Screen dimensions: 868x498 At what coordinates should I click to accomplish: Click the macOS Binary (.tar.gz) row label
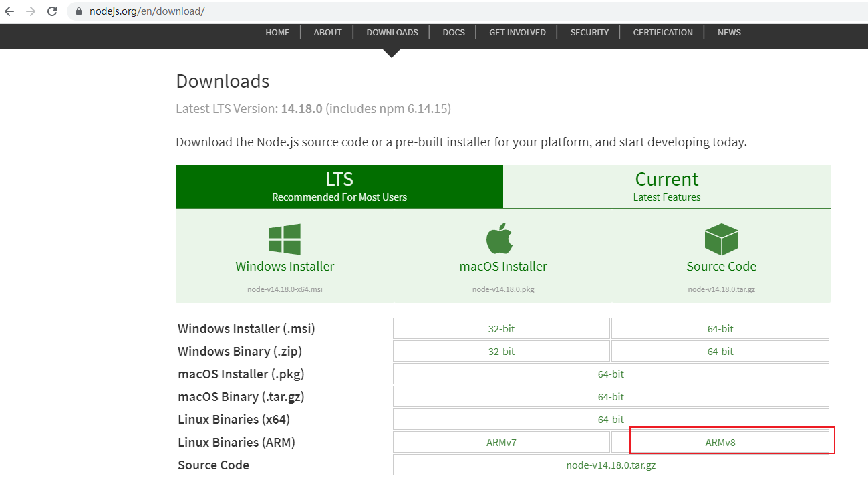click(241, 396)
